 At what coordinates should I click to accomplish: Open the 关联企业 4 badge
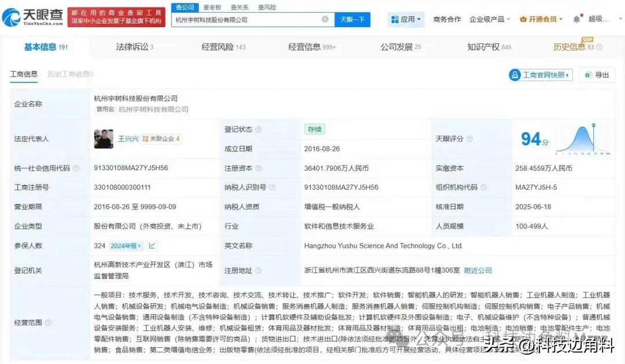click(x=161, y=139)
